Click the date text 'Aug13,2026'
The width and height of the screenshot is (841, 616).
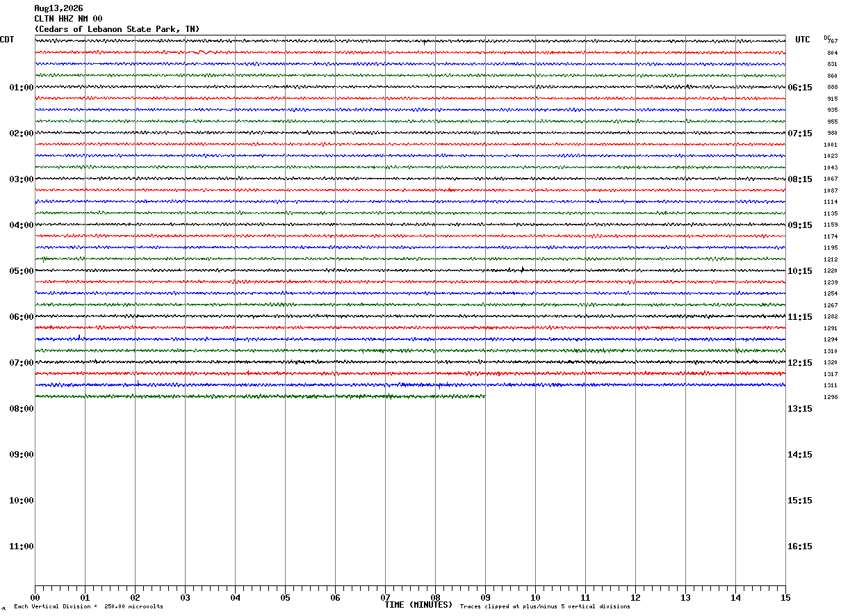click(58, 8)
